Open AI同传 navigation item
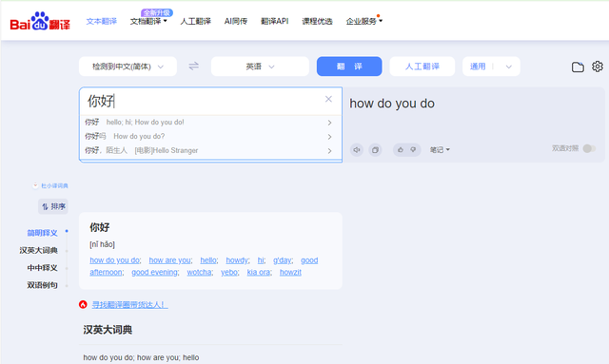 click(x=236, y=21)
